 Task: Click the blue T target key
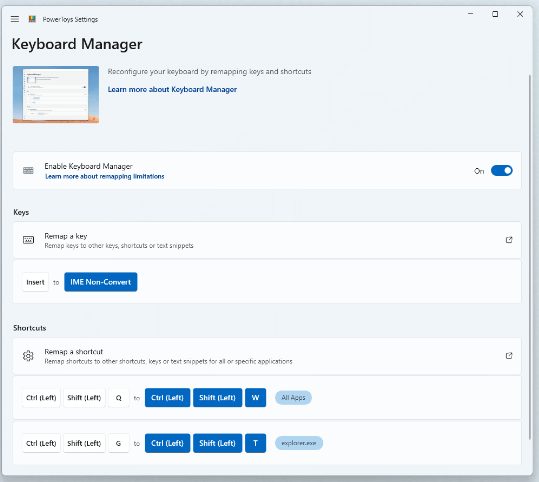point(255,443)
